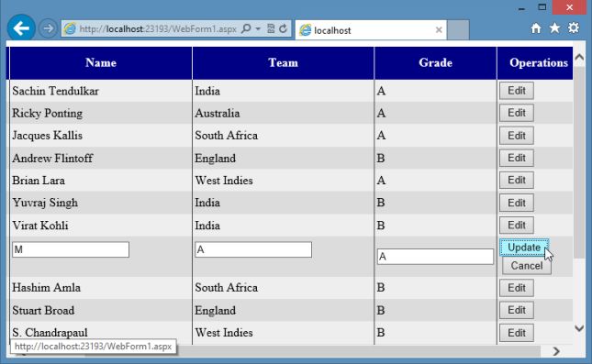This screenshot has width=592, height=364.
Task: Click the vertical scrollbar thumb
Action: pyautogui.click(x=579, y=162)
